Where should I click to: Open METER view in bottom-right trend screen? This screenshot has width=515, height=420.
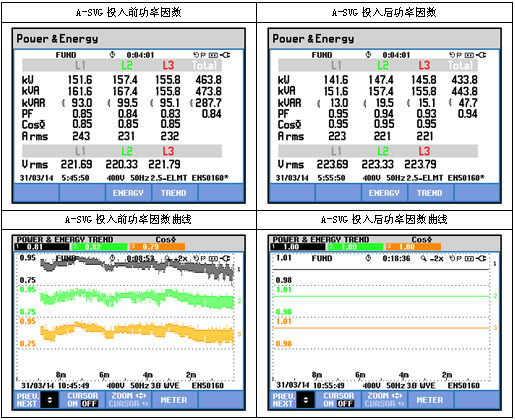pos(430,400)
